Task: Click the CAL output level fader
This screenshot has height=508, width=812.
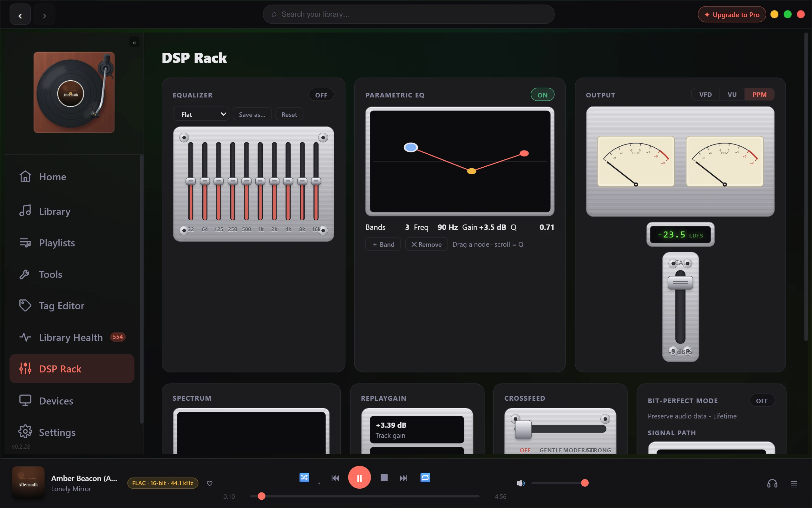Action: click(x=680, y=283)
